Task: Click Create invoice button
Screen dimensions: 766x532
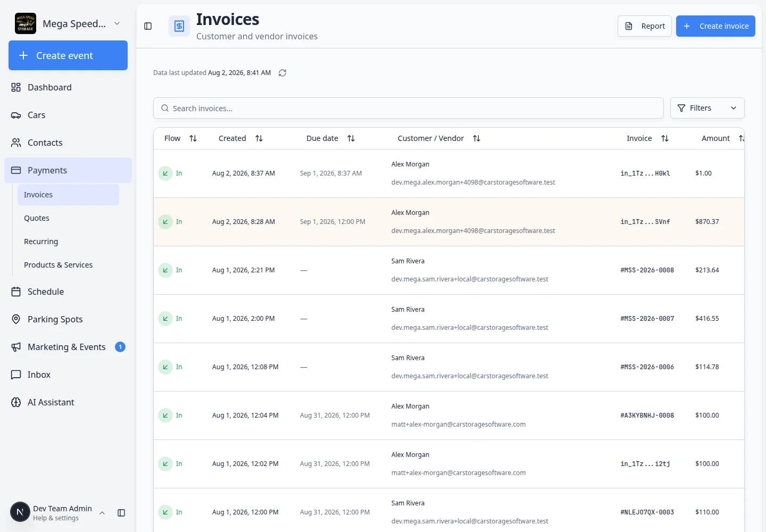Action: 715,26
